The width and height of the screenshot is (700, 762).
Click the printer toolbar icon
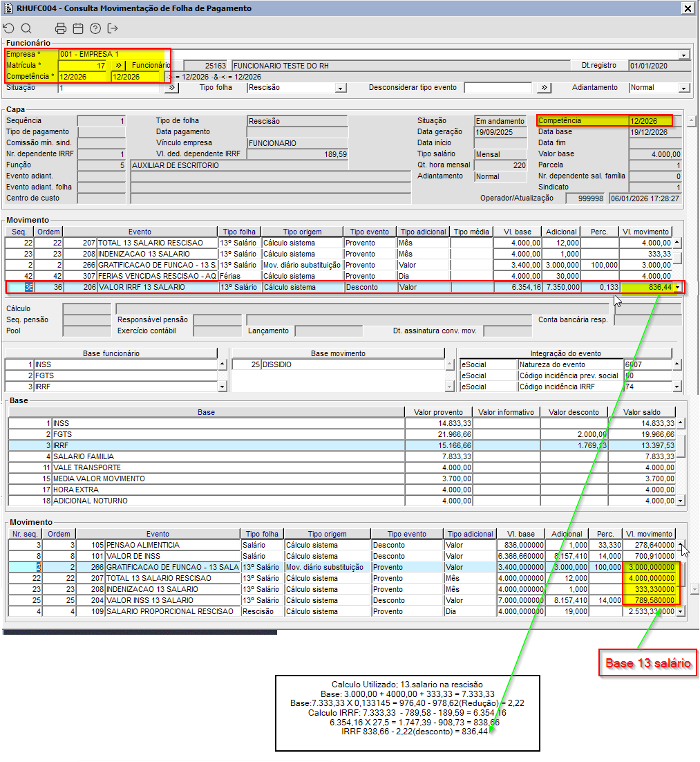coord(61,28)
